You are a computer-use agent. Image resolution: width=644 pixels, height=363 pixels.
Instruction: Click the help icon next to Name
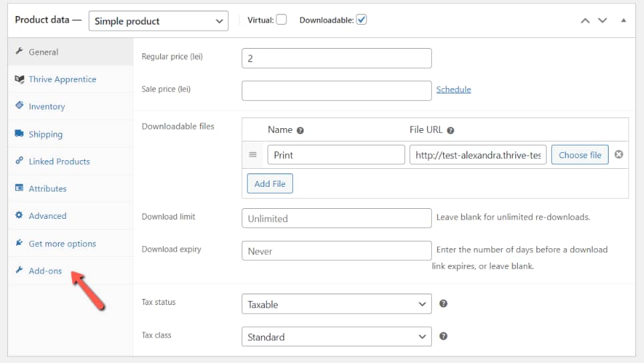tap(300, 131)
